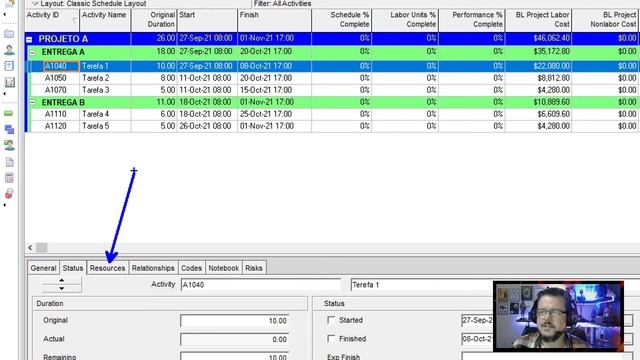This screenshot has height=360, width=640.
Task: Click ENTREGA B finish 01-Nov-21 17:00
Action: (274, 102)
